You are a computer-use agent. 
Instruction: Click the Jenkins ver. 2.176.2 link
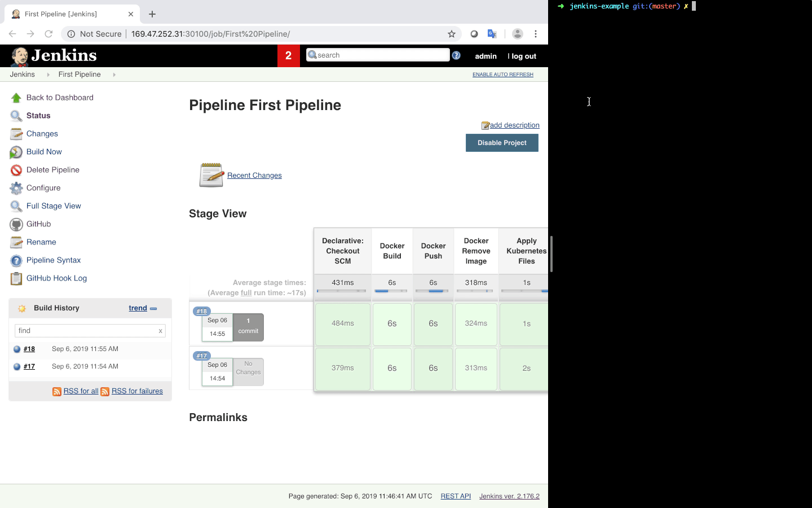click(509, 496)
